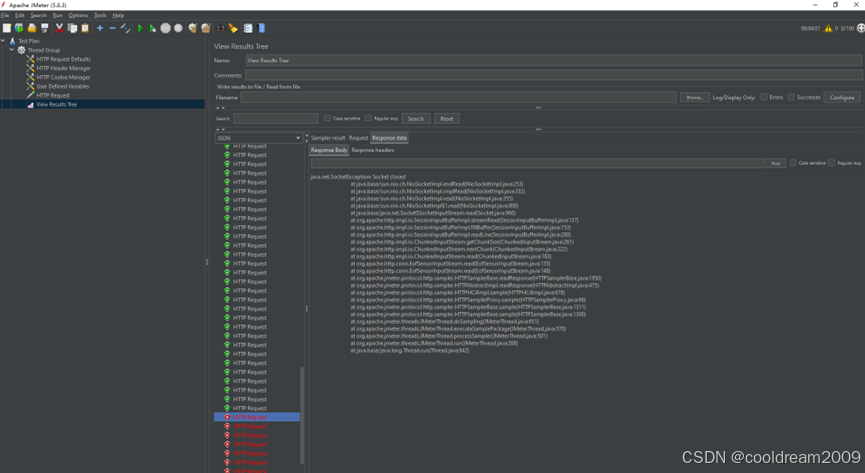The image size is (865, 473).
Task: Toggle Regular exp. beside the Search button
Action: coord(368,118)
